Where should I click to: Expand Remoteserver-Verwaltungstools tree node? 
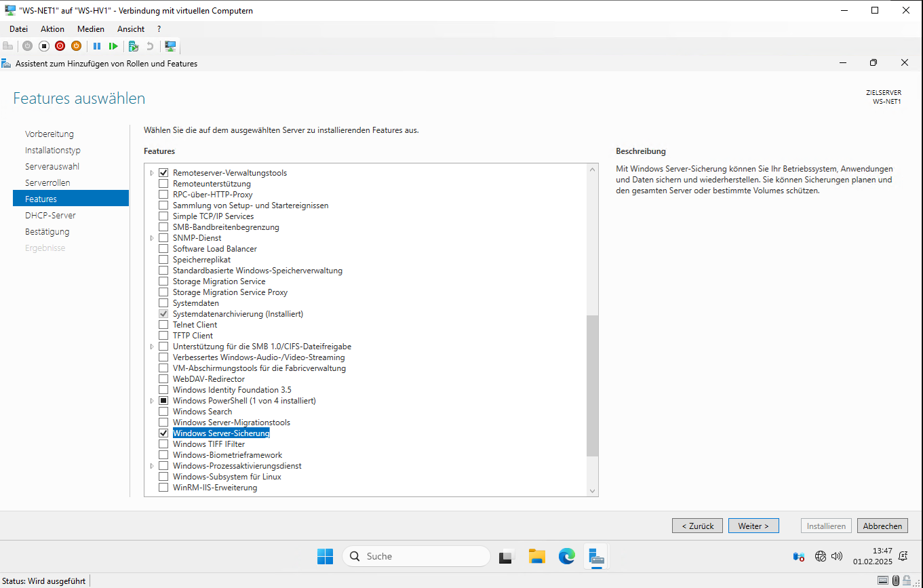(x=152, y=173)
